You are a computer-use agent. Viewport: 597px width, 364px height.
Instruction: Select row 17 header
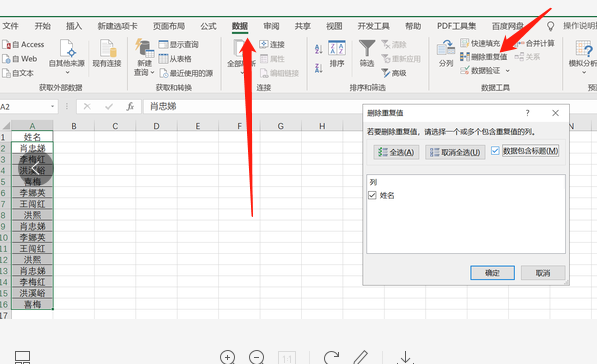4,315
